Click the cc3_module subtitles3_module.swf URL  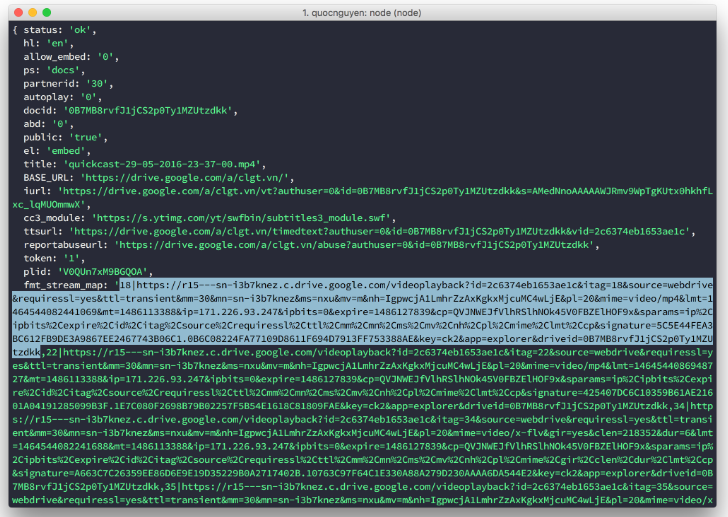coord(241,218)
